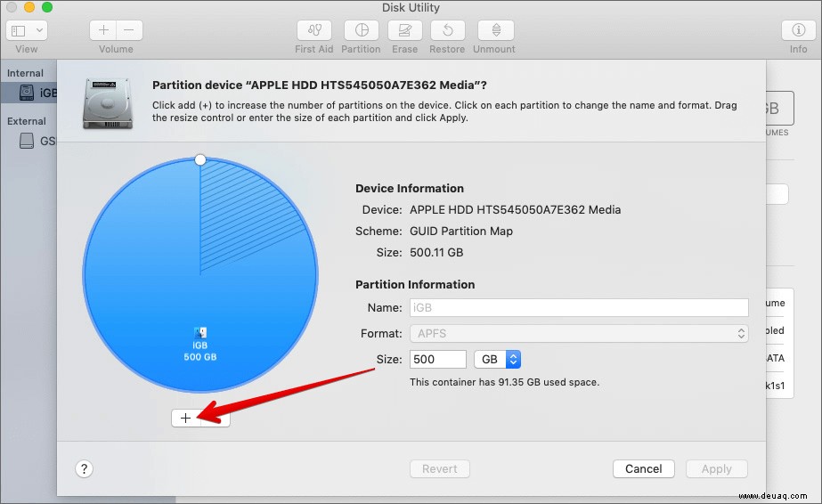Screen dimensions: 822x504
Task: Click the pie chart resize handle
Action: click(x=200, y=159)
